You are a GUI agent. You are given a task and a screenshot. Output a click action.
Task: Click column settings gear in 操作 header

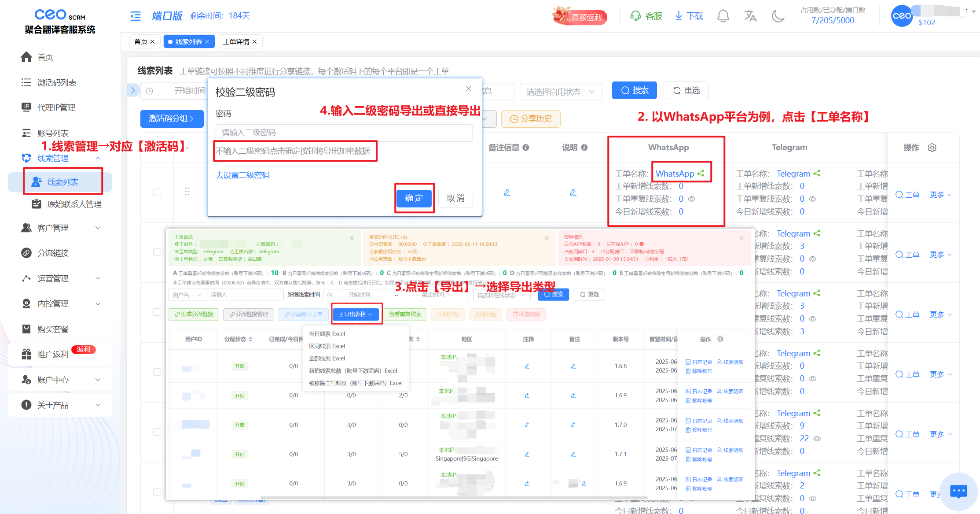(x=932, y=148)
